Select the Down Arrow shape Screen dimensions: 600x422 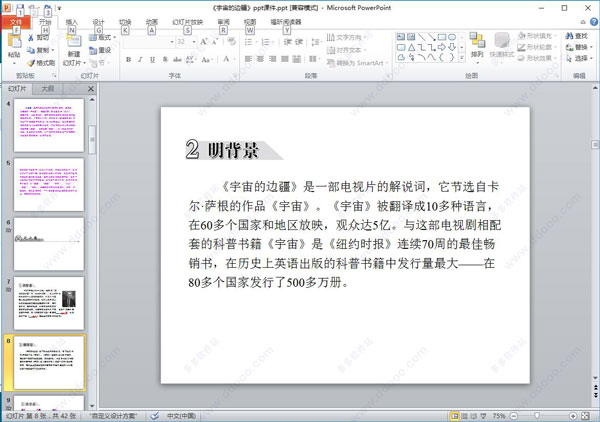(452, 47)
